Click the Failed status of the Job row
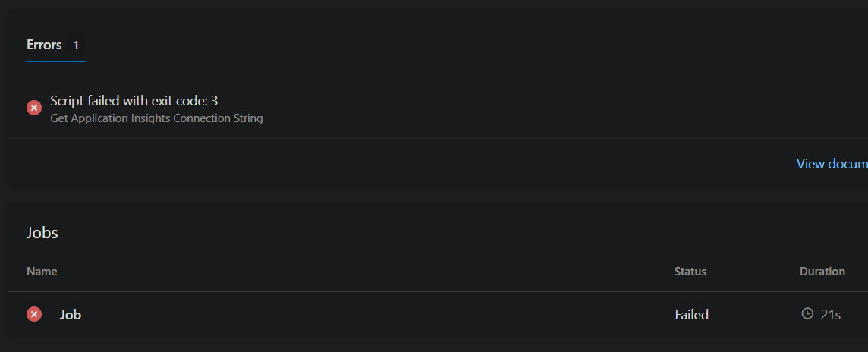This screenshot has height=352, width=868. tap(691, 314)
